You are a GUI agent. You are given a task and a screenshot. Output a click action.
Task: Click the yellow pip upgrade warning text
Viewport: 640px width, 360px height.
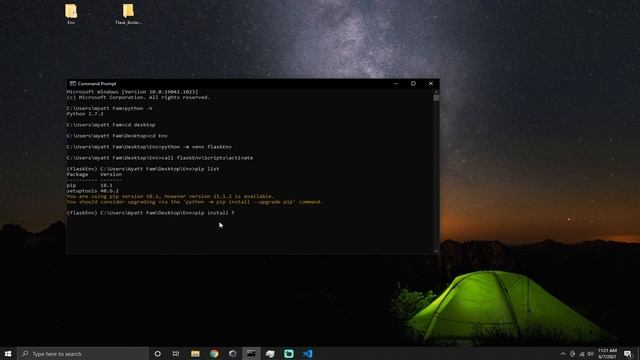195,199
